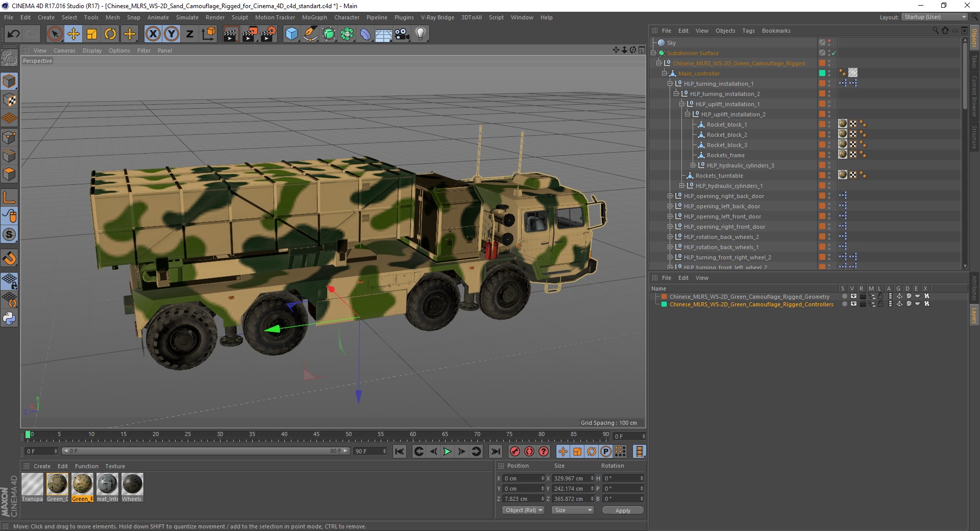
Task: Add a Camera object
Action: [x=402, y=34]
